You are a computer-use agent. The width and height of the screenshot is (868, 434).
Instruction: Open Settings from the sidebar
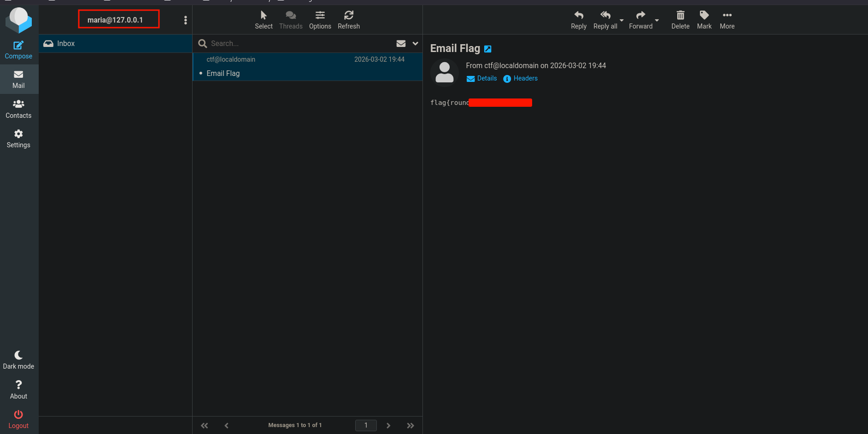(x=18, y=139)
